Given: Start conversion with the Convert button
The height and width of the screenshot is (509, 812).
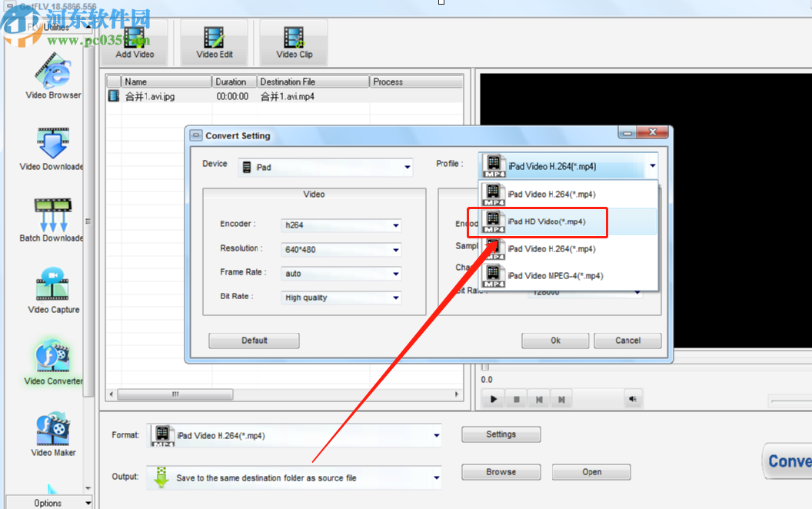Looking at the screenshot, I should click(x=788, y=461).
